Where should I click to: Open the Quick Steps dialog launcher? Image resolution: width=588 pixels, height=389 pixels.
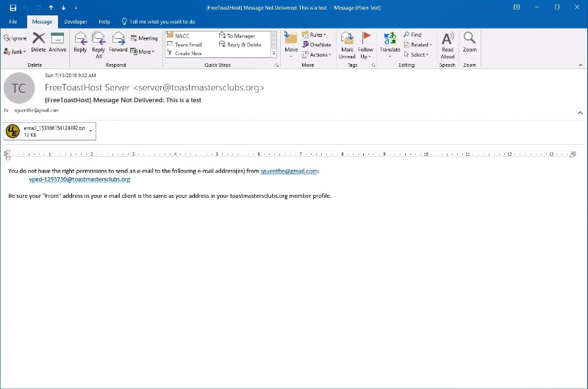tap(277, 65)
